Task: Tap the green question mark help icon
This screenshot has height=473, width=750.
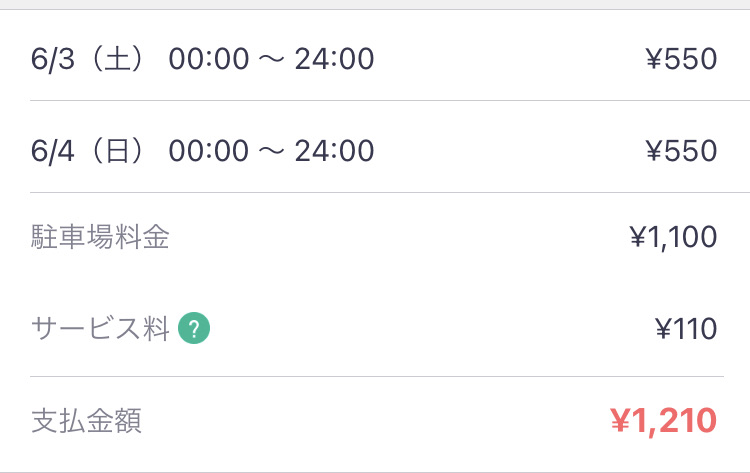Action: point(194,328)
